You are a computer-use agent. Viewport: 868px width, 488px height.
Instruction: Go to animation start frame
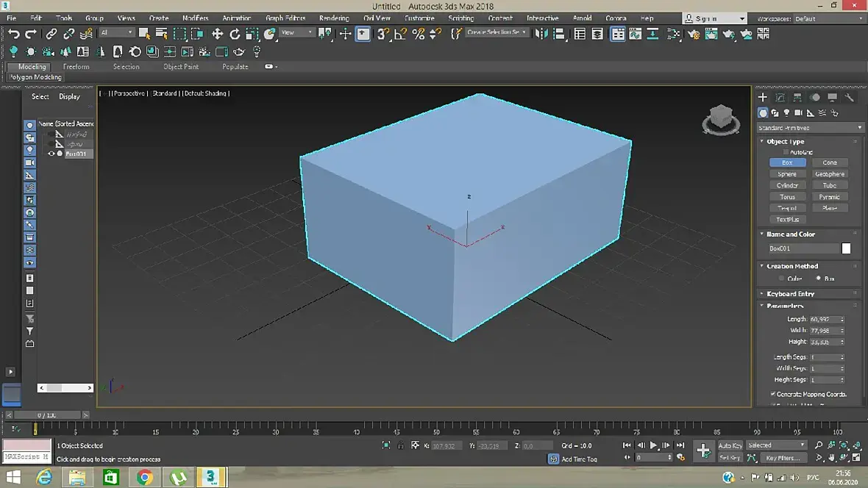(x=627, y=445)
